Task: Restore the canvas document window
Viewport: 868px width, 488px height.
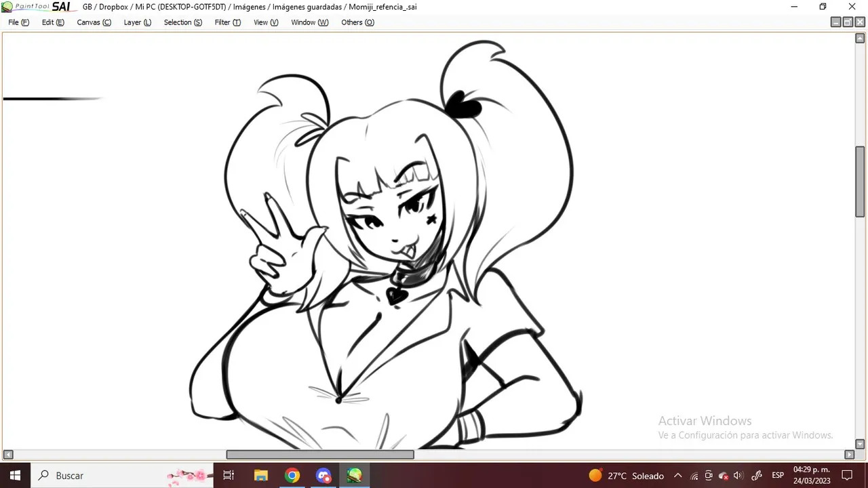Action: [848, 22]
